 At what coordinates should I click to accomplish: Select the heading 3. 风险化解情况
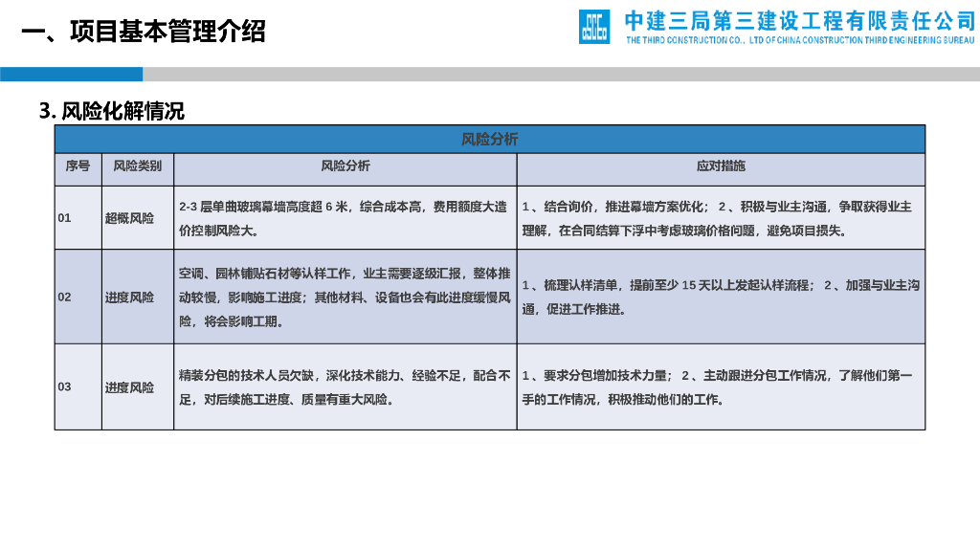pyautogui.click(x=112, y=111)
